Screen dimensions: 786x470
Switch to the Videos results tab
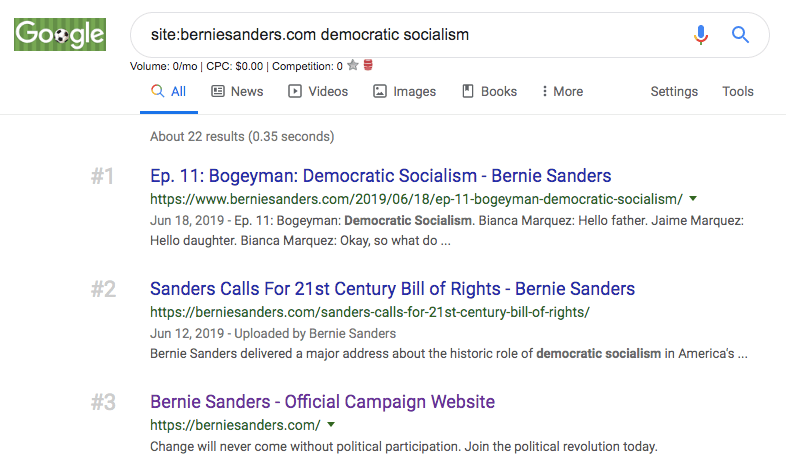(x=318, y=91)
